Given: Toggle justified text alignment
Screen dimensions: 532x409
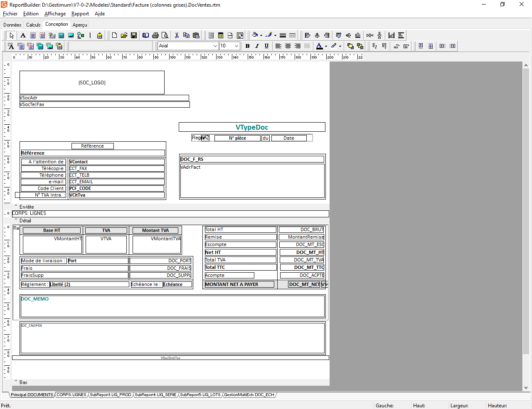Looking at the screenshot, I should click(x=307, y=46).
